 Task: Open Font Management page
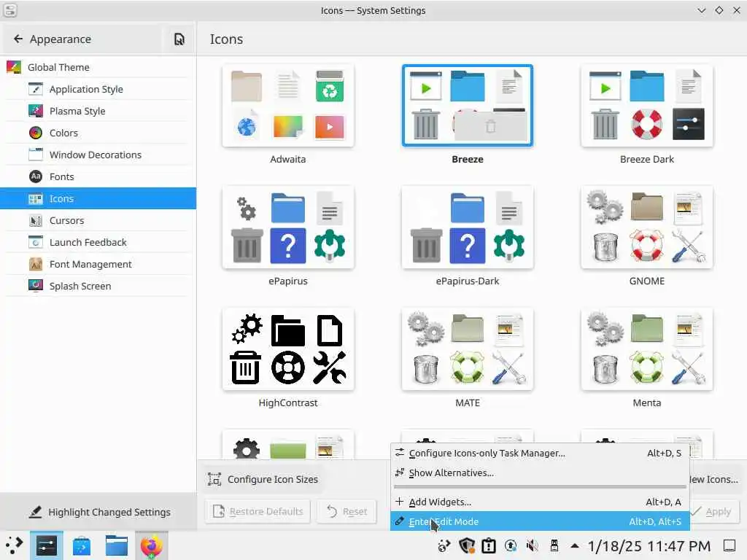[x=98, y=264]
